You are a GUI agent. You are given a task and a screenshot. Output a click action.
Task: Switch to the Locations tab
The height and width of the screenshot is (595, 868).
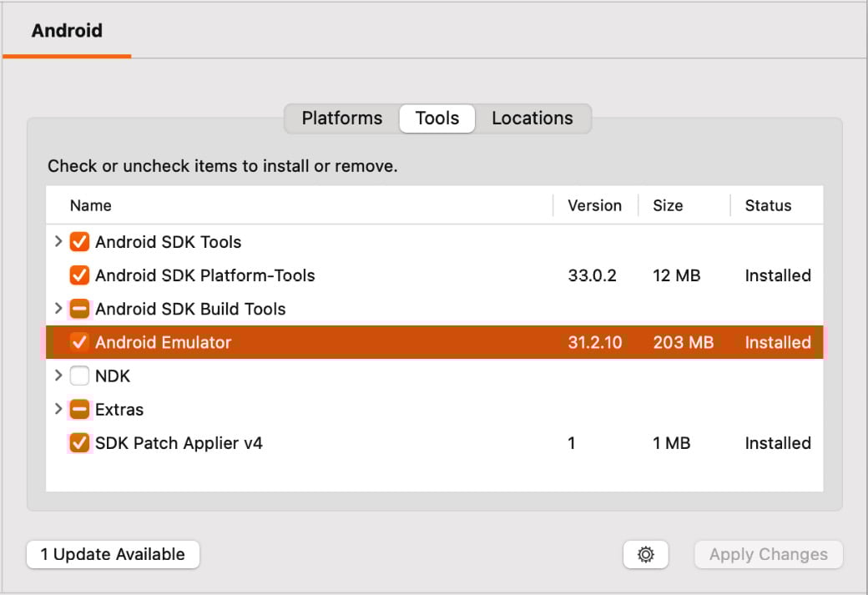tap(532, 118)
